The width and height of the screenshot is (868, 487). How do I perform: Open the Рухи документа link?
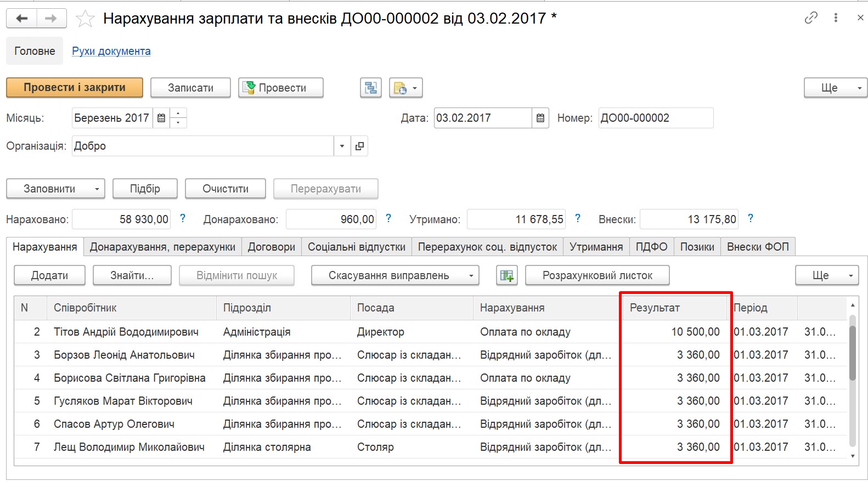(x=111, y=51)
